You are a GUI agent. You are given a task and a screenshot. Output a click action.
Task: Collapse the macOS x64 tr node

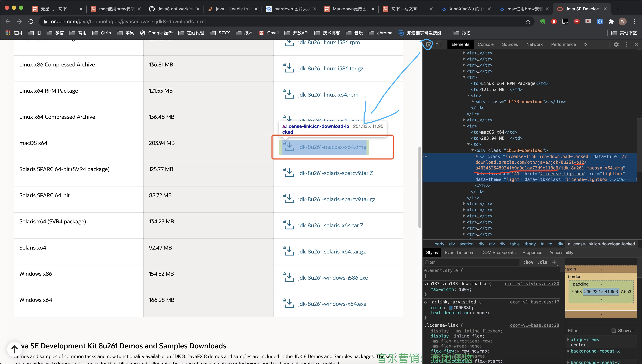pos(464,126)
